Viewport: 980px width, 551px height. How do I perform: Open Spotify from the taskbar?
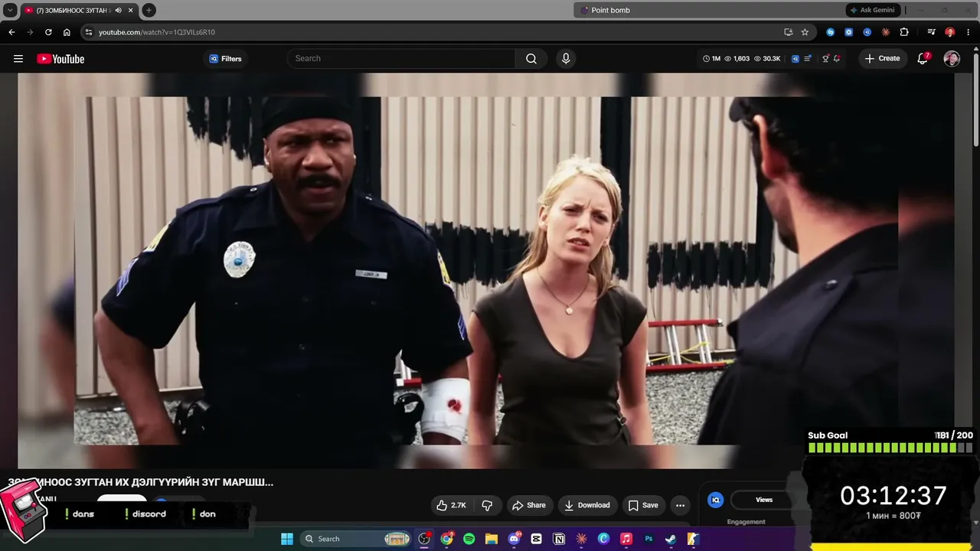pyautogui.click(x=469, y=539)
